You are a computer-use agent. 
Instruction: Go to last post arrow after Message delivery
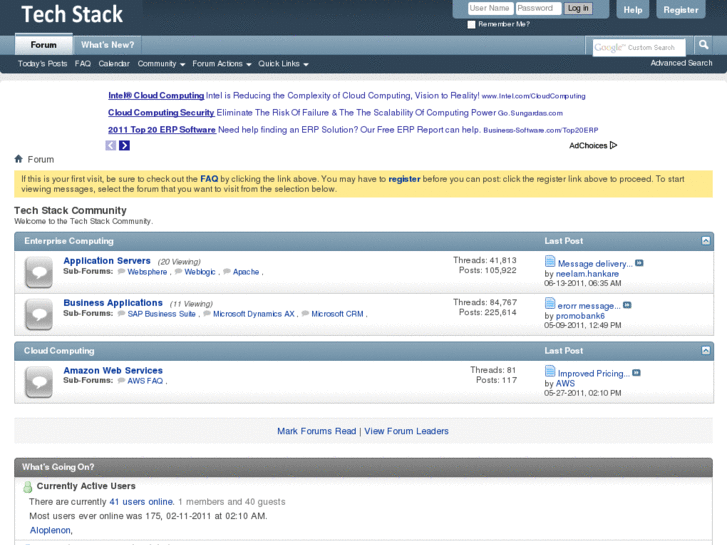click(x=639, y=263)
